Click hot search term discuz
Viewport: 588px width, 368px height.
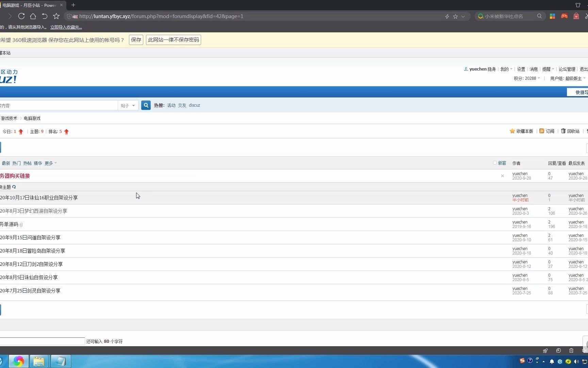tap(194, 105)
